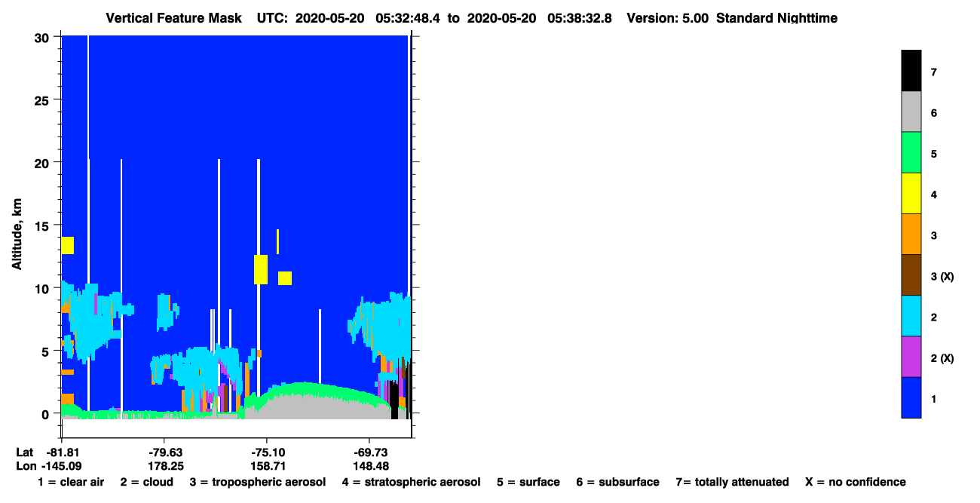980x503 pixels.
Task: Click the gray subsurface dome in the plot
Action: 317,407
